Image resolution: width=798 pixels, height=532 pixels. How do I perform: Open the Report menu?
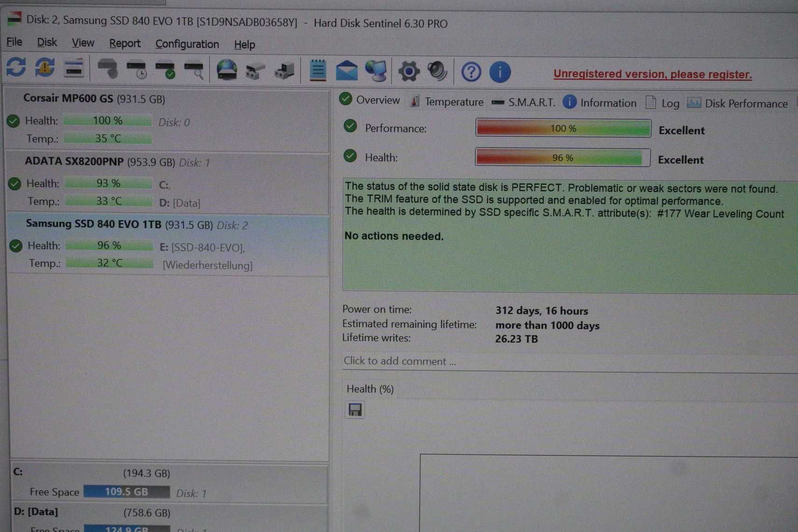125,43
